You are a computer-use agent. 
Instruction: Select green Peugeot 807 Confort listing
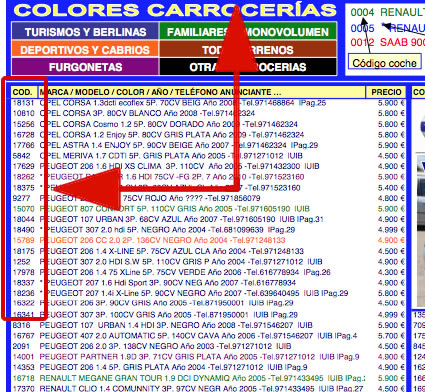click(x=208, y=209)
